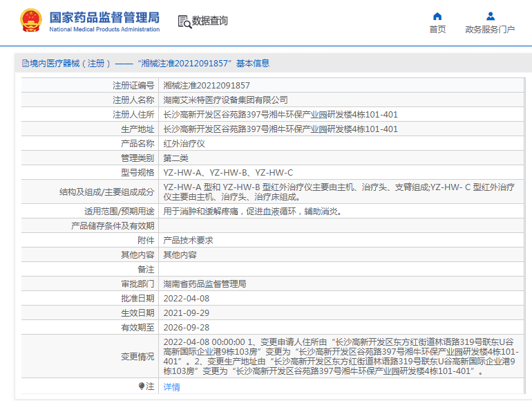
Task: Click the 首页 home icon
Action: 437,17
